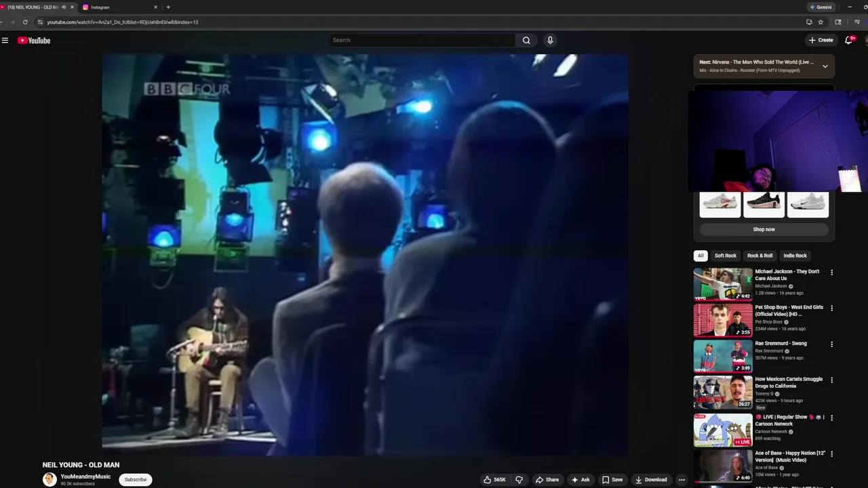Click the browser address bar URL
Viewport: 868px width, 488px height.
(122, 22)
